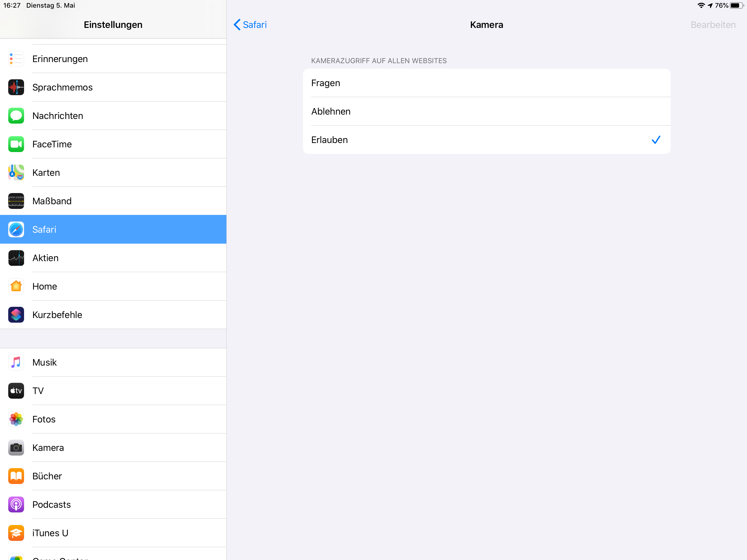Tap the Musik note icon
This screenshot has width=747, height=560.
(16, 362)
